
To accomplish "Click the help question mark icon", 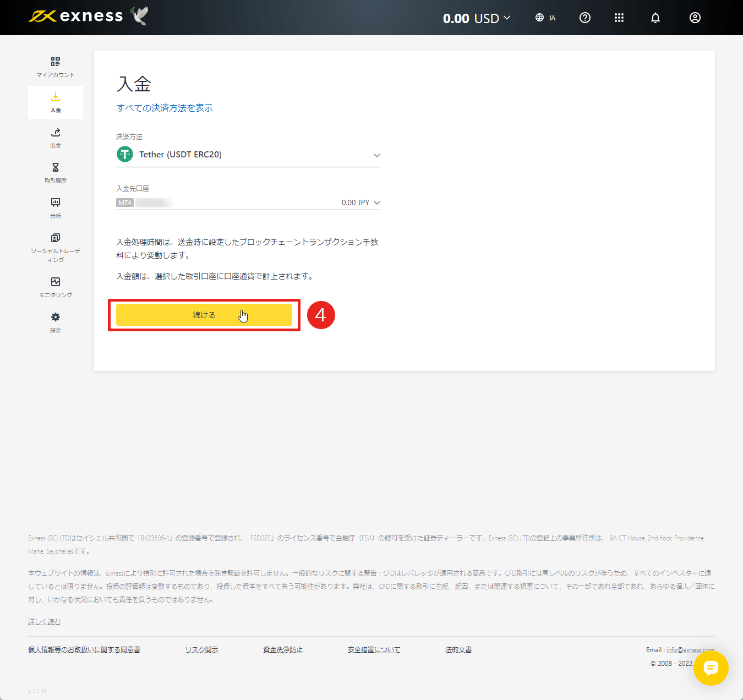I will 584,18.
